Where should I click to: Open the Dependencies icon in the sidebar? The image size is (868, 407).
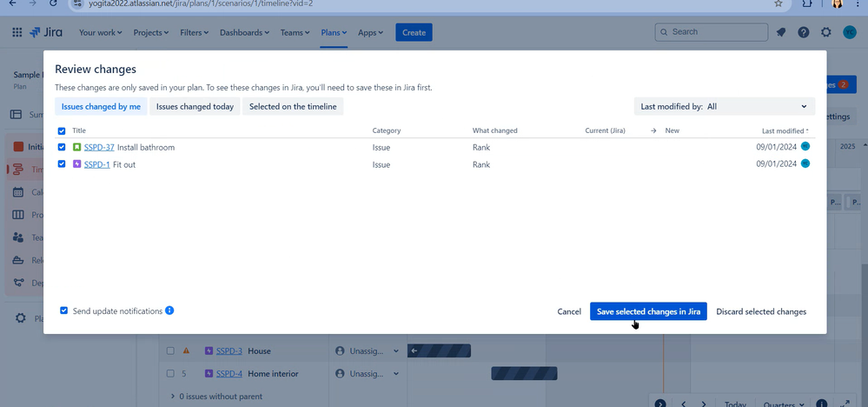coord(18,283)
